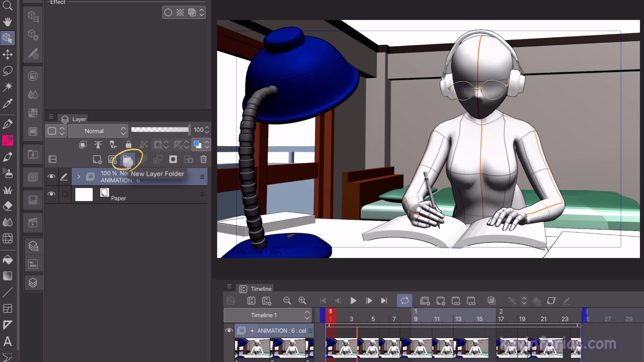Image resolution: width=644 pixels, height=362 pixels.
Task: Select the Lasso selection tool
Action: tap(8, 71)
